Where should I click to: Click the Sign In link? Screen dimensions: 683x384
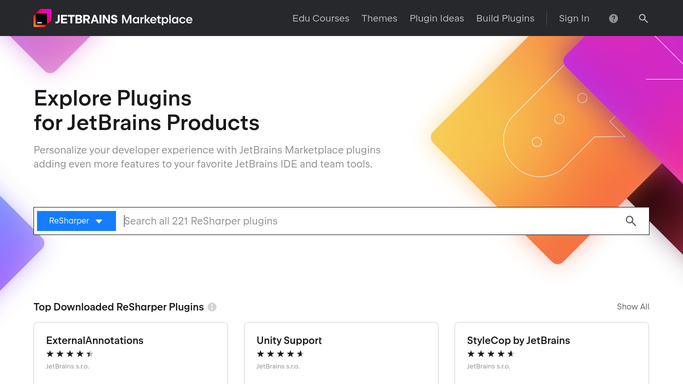574,19
